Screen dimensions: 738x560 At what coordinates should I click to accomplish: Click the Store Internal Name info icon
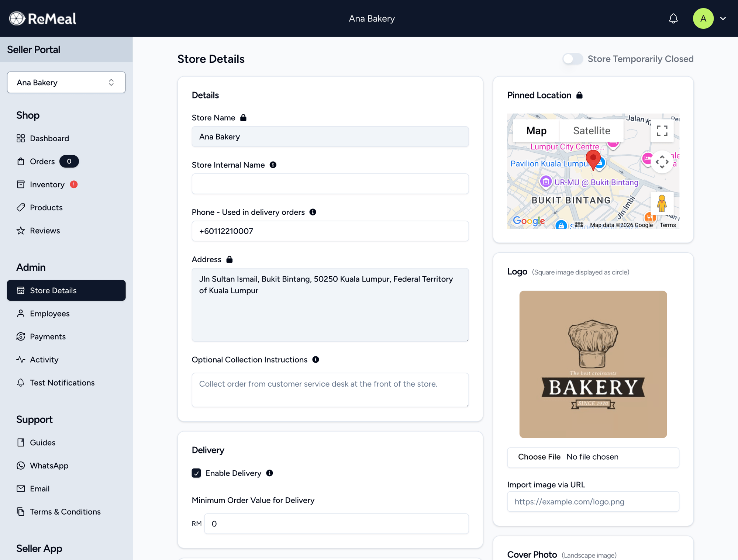pos(273,165)
